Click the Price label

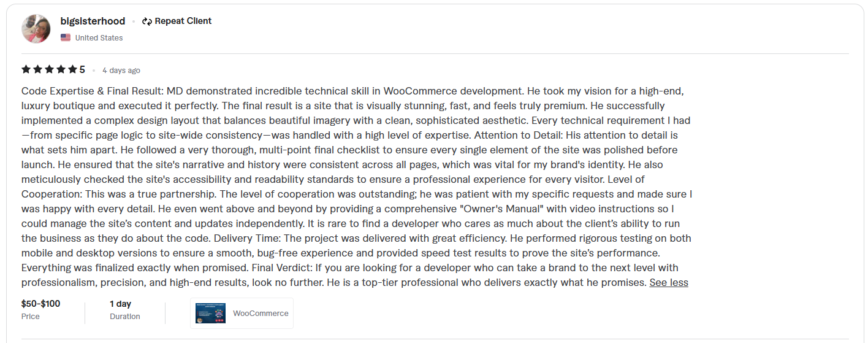point(31,317)
